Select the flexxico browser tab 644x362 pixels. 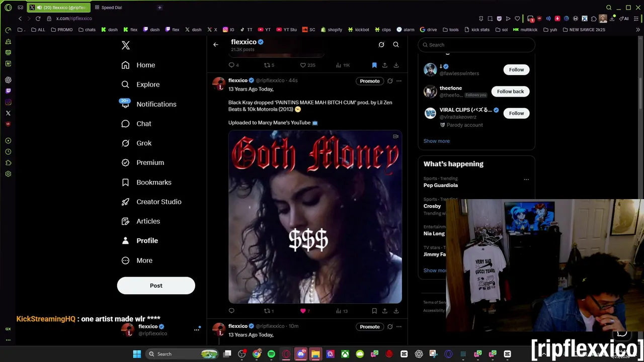(58, 8)
